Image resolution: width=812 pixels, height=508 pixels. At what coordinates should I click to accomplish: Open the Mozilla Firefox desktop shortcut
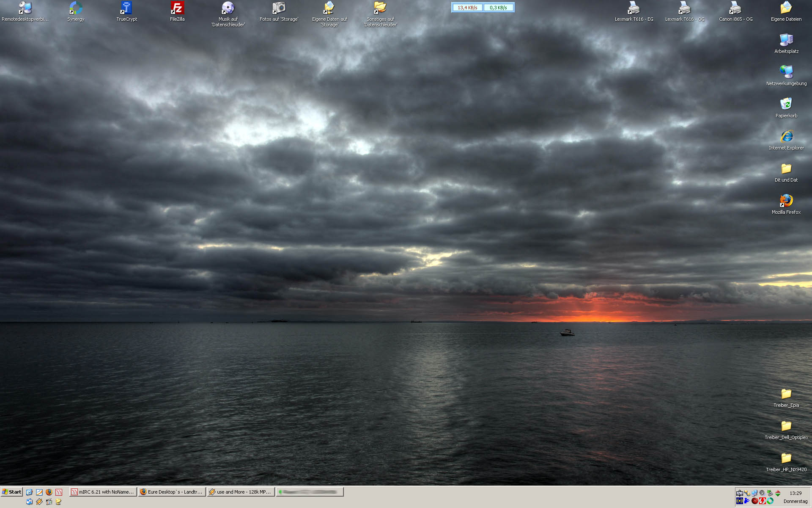coord(786,201)
